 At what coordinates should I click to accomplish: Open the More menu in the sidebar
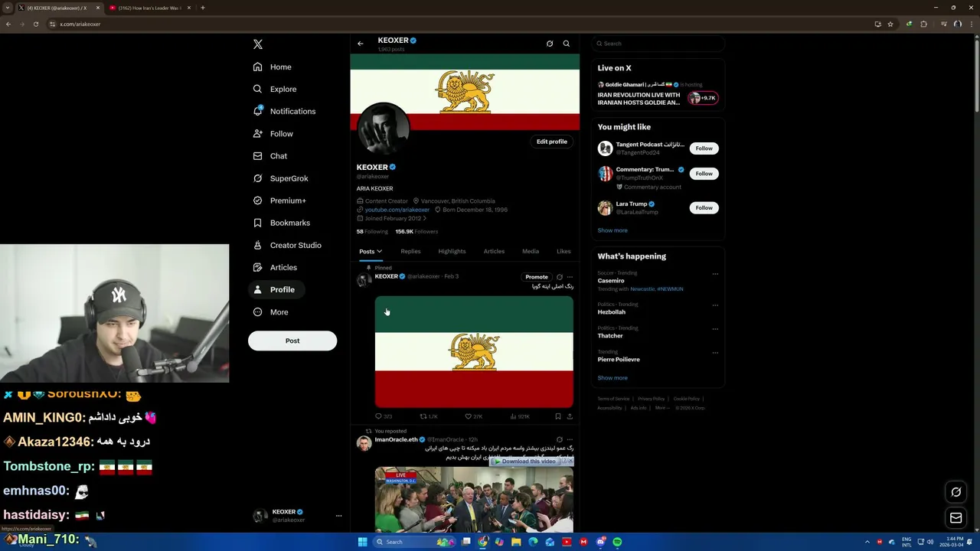point(271,312)
